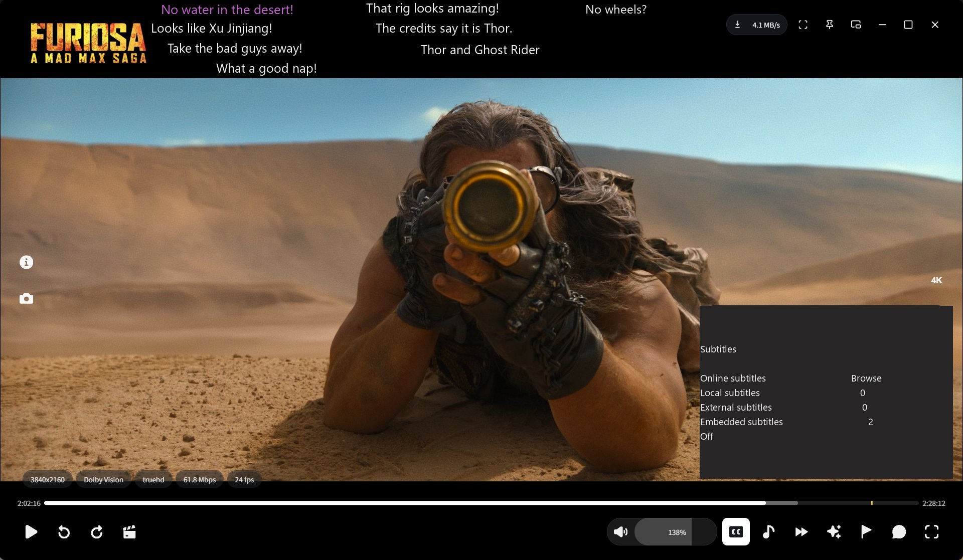Toggle fullscreen from the title bar icon
The image size is (963, 560).
pyautogui.click(x=803, y=25)
